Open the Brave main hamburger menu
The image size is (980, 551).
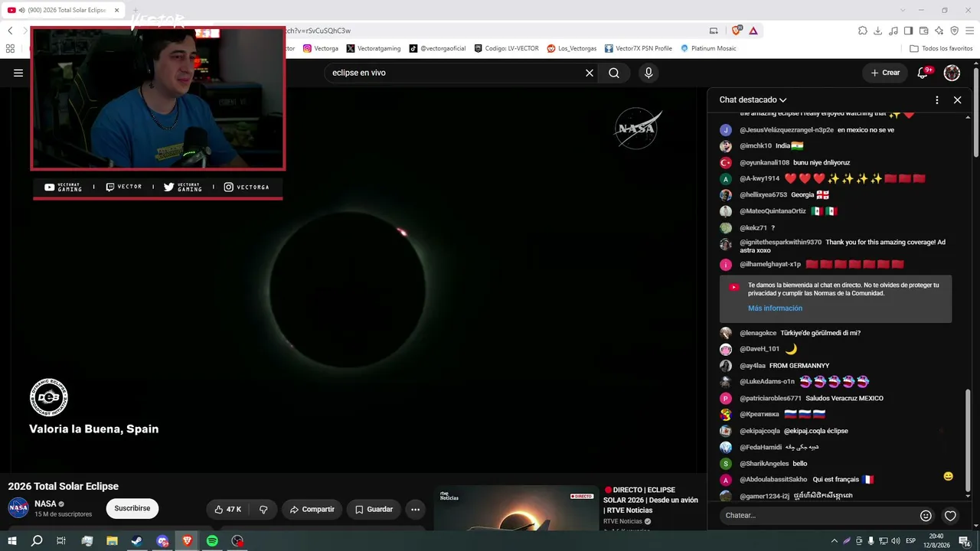tap(970, 31)
